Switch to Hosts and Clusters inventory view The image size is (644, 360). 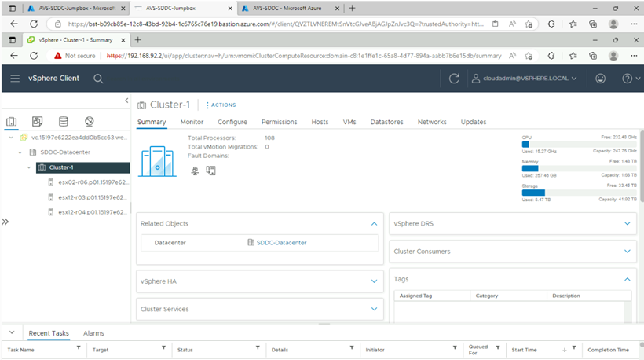pyautogui.click(x=12, y=121)
